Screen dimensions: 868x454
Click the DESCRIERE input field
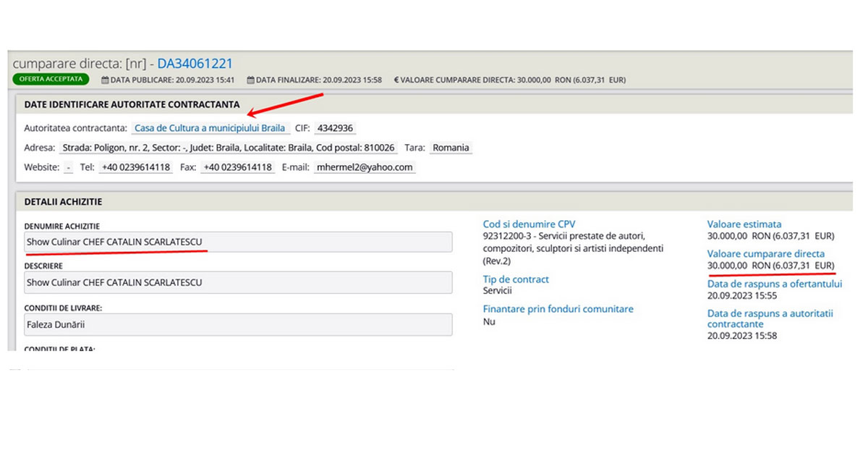tap(238, 282)
